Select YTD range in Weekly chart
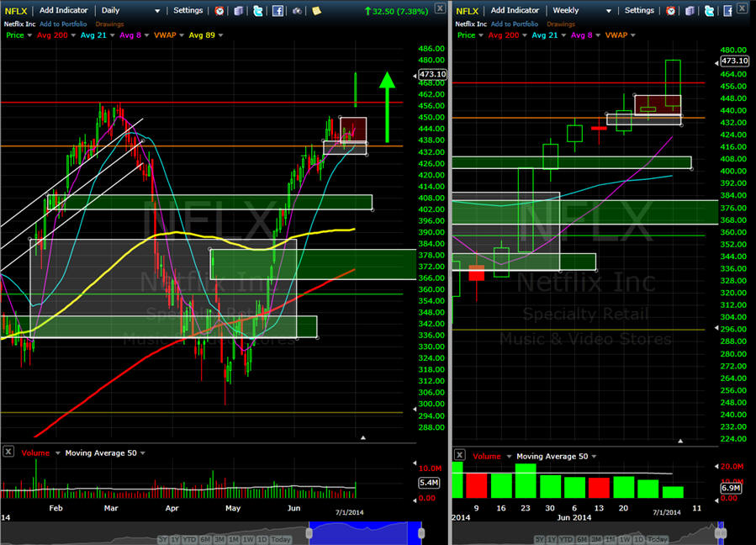 tap(565, 539)
